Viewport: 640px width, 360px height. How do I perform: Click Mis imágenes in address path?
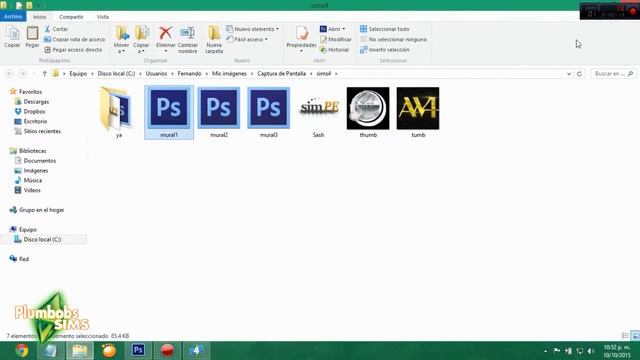coord(229,73)
